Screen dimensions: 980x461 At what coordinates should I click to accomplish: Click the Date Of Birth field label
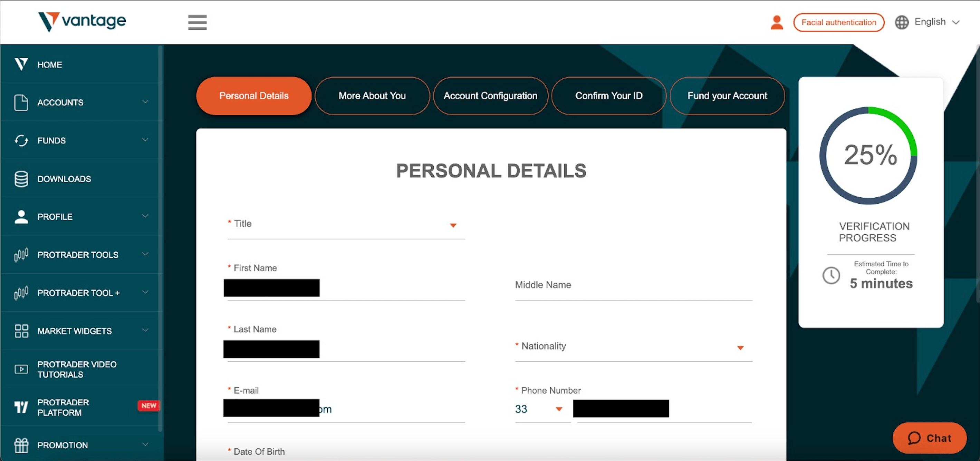click(x=259, y=451)
